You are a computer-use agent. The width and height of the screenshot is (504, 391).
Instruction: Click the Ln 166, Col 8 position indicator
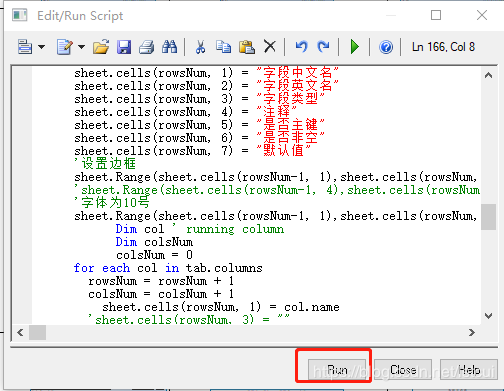[x=443, y=47]
